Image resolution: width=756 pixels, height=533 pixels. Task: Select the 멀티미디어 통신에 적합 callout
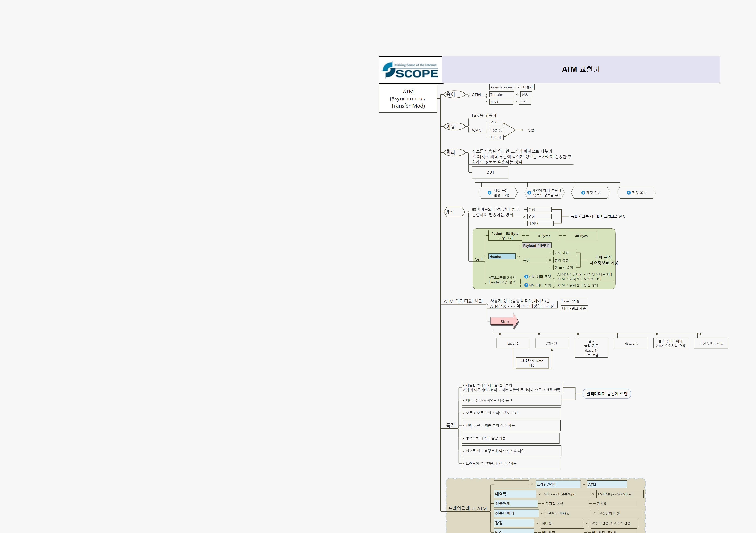click(x=607, y=394)
